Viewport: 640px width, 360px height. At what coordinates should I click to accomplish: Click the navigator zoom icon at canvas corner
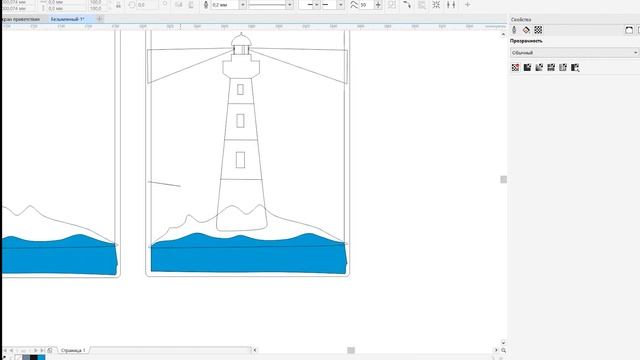504,350
